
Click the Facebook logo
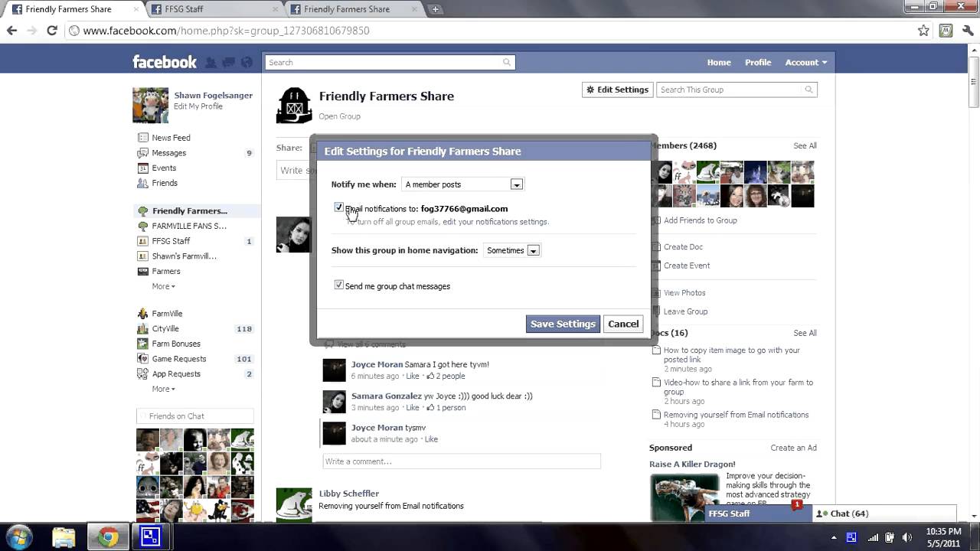click(165, 62)
